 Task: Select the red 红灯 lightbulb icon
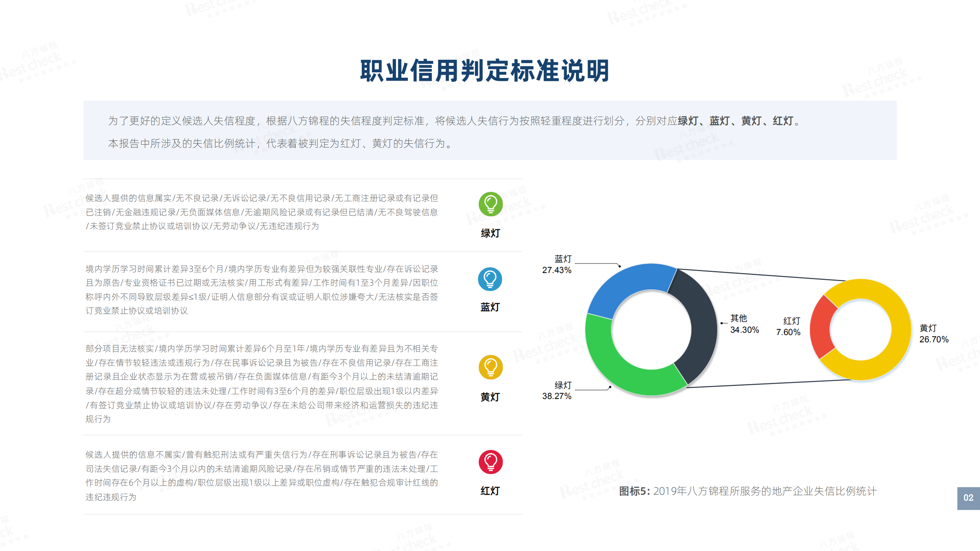pyautogui.click(x=490, y=462)
